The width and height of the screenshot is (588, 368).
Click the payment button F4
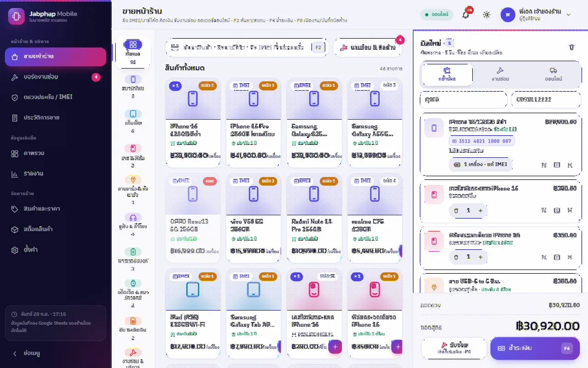[x=535, y=348]
